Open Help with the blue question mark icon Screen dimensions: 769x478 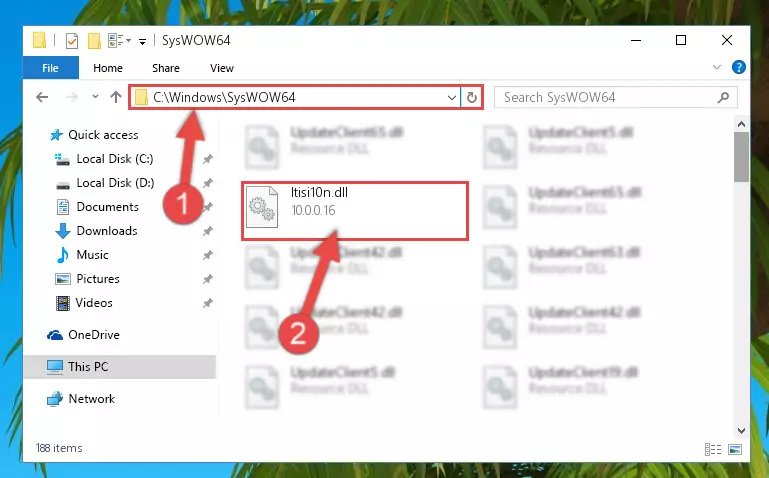point(739,67)
